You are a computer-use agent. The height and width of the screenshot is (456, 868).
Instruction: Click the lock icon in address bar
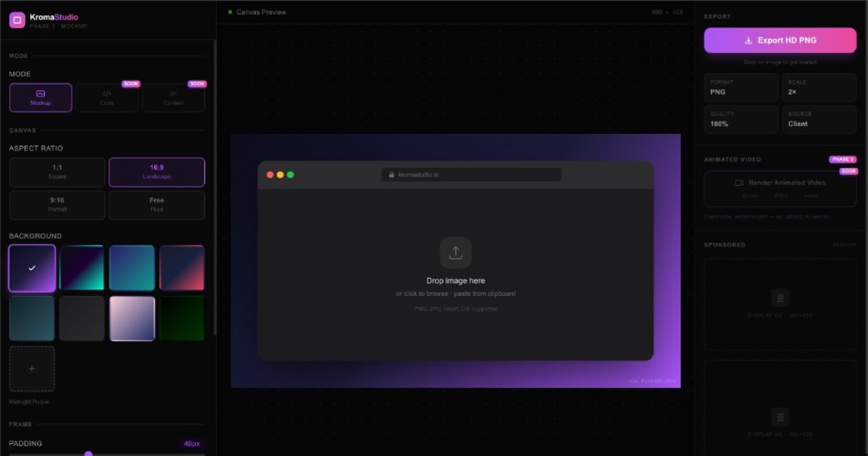(x=392, y=174)
